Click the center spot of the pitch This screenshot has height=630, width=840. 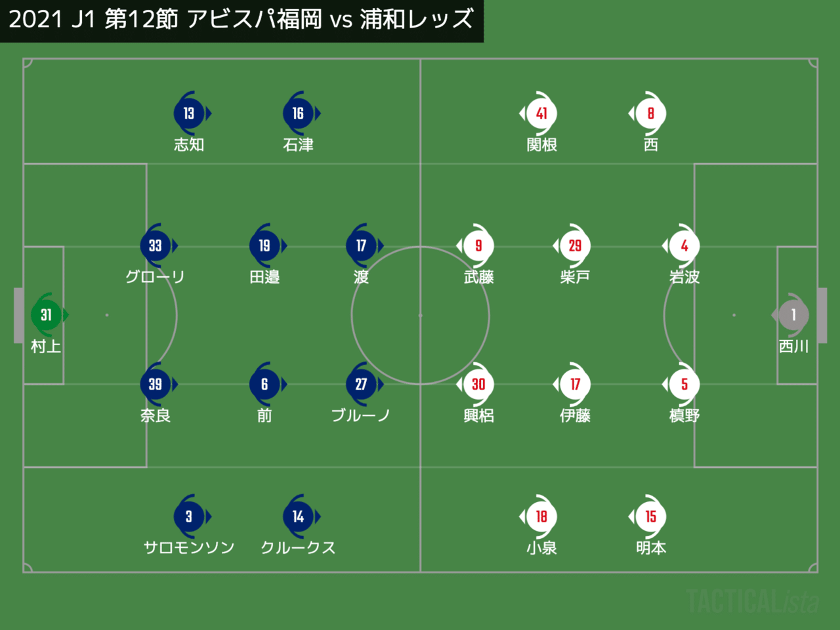pos(421,316)
